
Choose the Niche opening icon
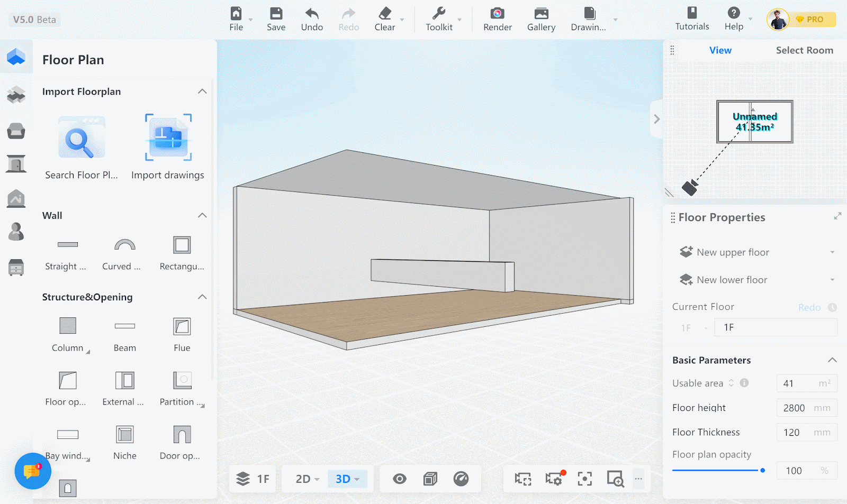[x=124, y=435]
